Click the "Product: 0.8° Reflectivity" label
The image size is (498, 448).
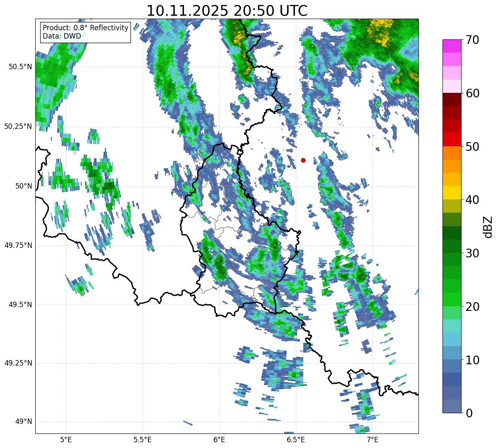[86, 28]
